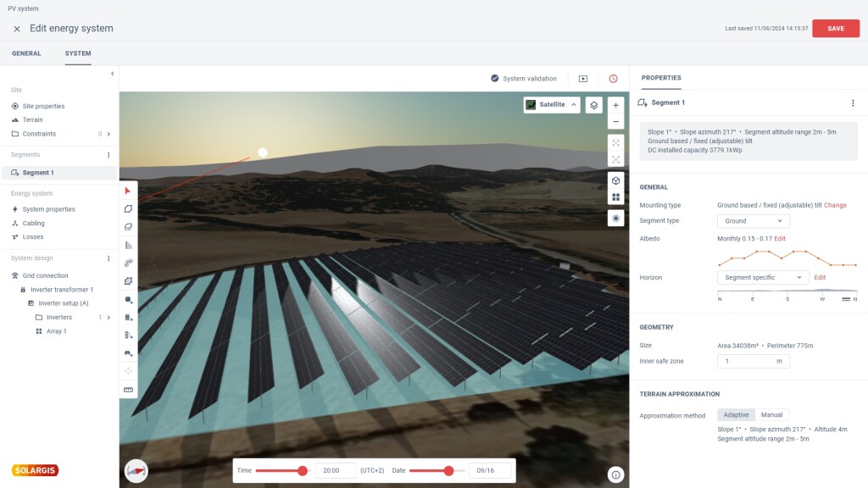
Task: Click Change link for mounting type
Action: point(835,205)
